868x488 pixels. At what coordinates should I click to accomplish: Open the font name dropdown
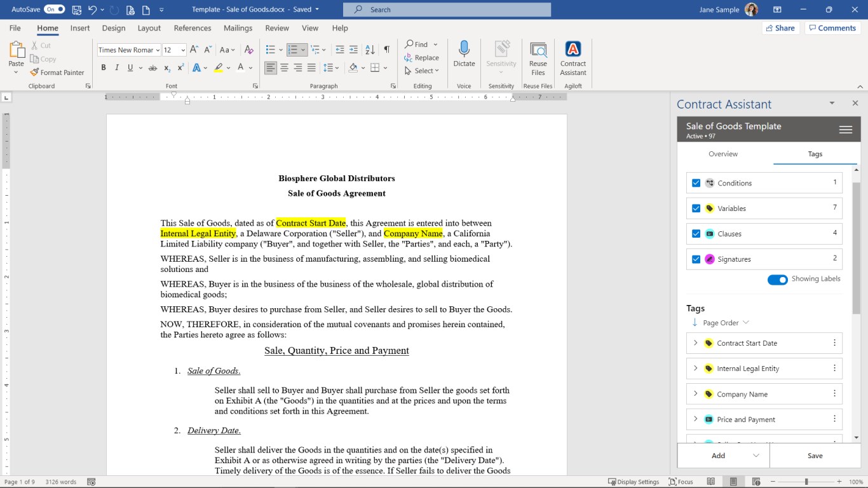point(157,50)
